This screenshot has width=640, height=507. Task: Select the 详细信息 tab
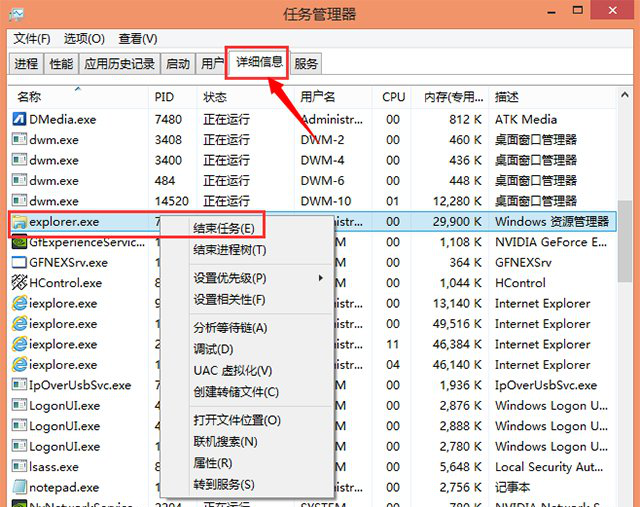(259, 62)
